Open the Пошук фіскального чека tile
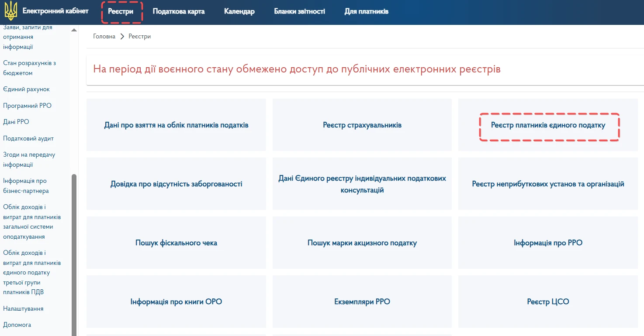644x336 pixels. (176, 243)
